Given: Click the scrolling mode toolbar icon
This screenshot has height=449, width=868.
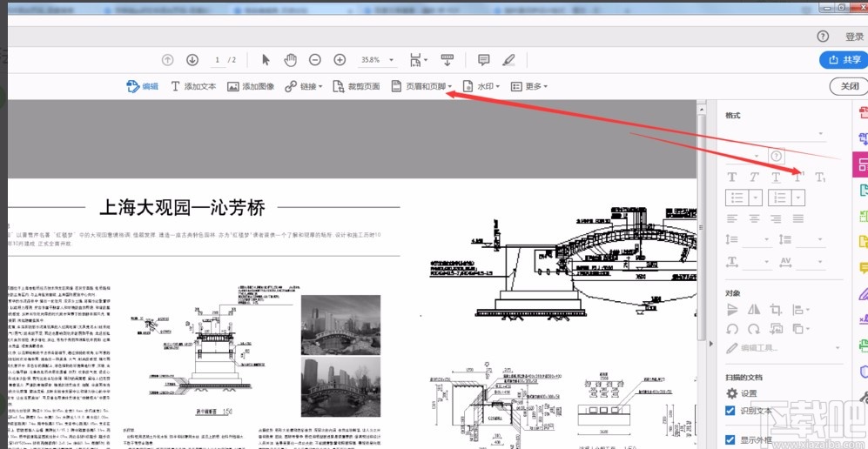Looking at the screenshot, I should coord(447,60).
